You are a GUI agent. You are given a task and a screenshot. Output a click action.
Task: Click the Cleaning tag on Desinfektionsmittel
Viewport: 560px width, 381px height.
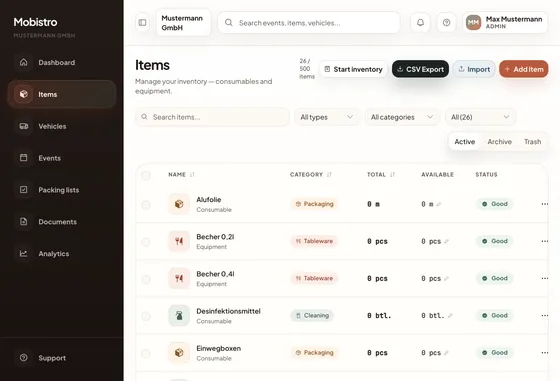coord(312,315)
